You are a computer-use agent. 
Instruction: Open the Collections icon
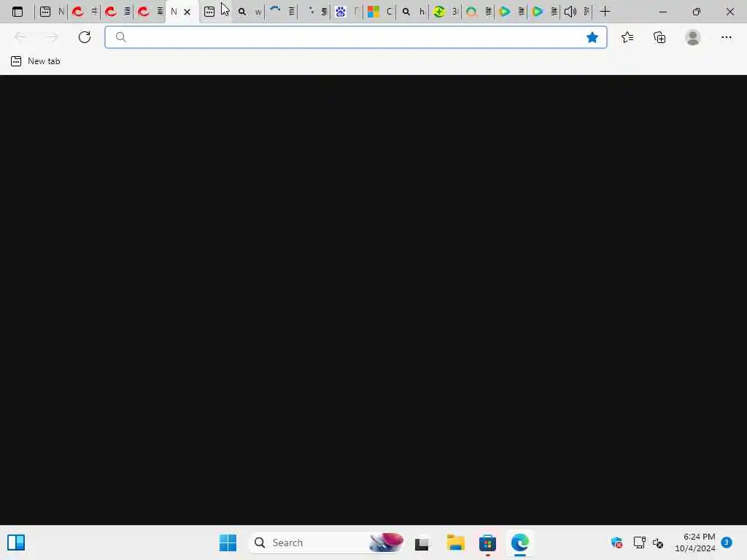[x=659, y=37]
